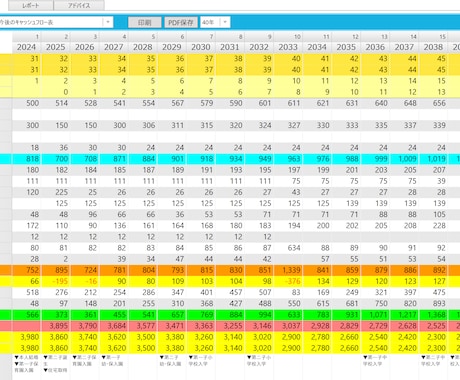
Task: Select the 2027 year column header
Action: click(113, 47)
